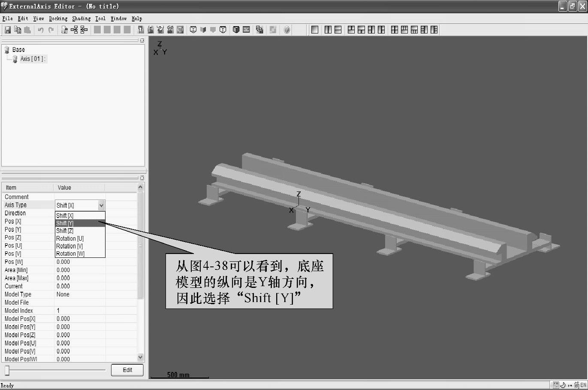Click the Copy toolbar icon
Screen dimensions: 588x390
point(18,30)
